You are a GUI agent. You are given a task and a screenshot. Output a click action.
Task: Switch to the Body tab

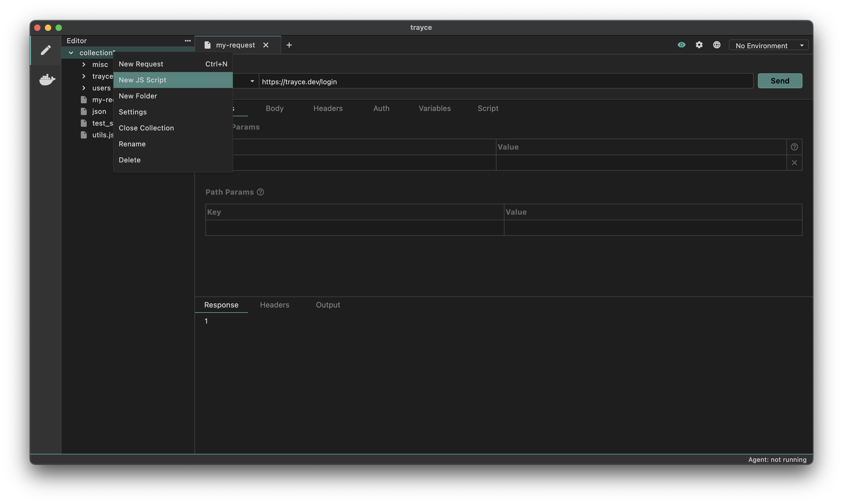click(275, 108)
